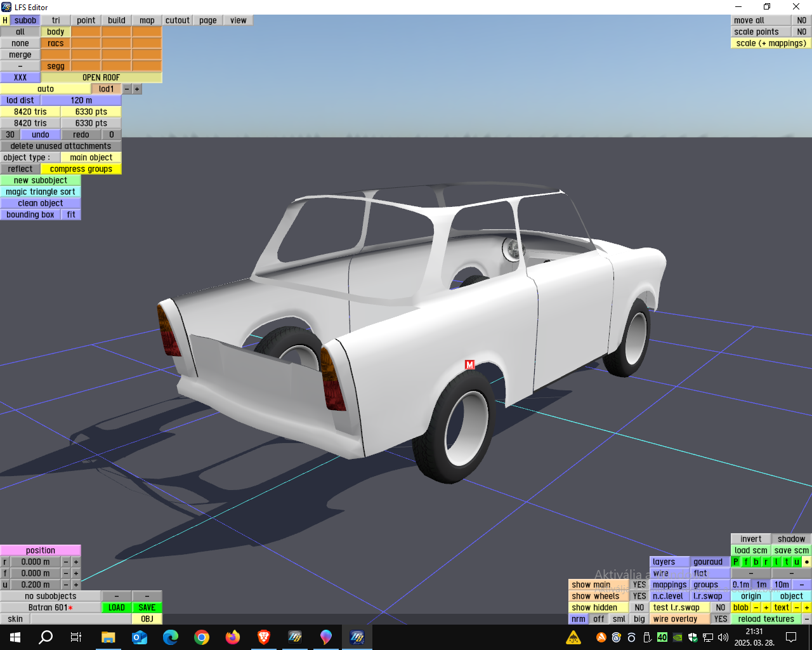Select the racs orange group cell
Viewport: 812px width, 650px height.
point(56,43)
